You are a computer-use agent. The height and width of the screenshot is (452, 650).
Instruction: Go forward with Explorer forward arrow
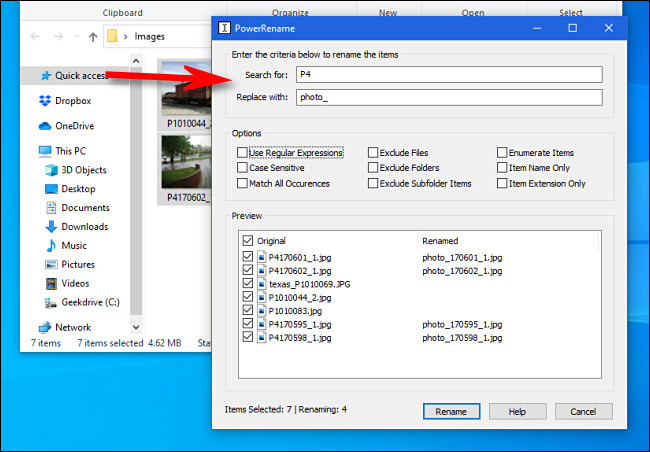point(58,36)
